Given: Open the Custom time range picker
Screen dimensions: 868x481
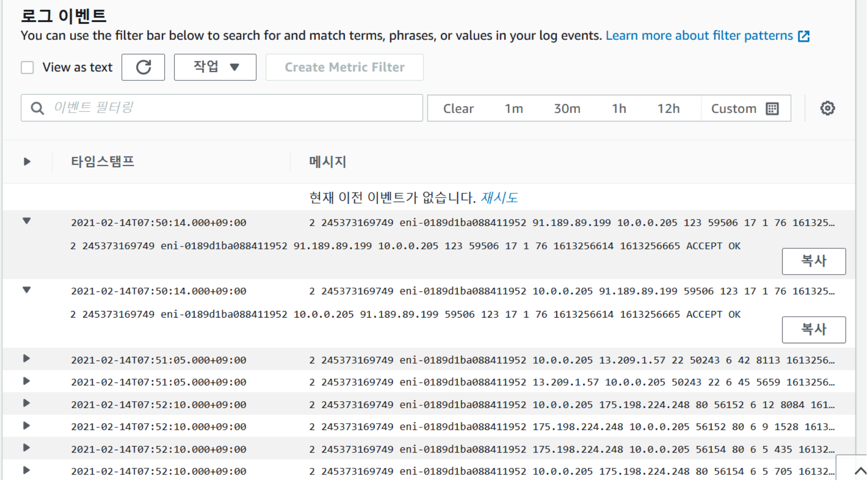Looking at the screenshot, I should (745, 109).
